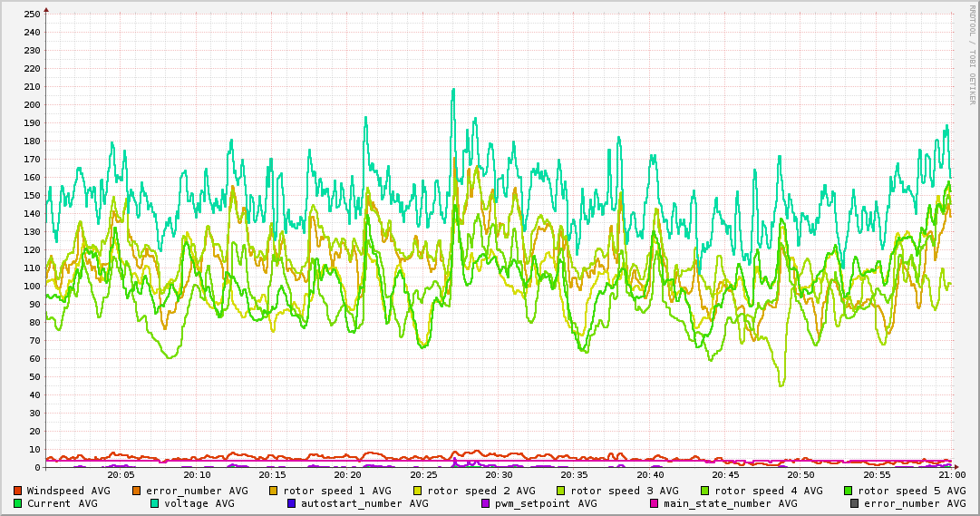Click the purple pwm_setpoint AVG legend swatch

(x=486, y=503)
